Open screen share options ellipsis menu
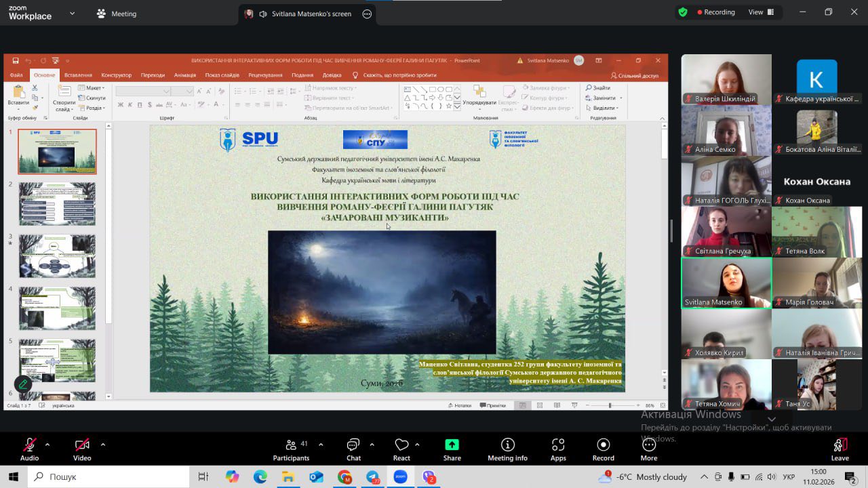The height and width of the screenshot is (488, 868). (367, 14)
